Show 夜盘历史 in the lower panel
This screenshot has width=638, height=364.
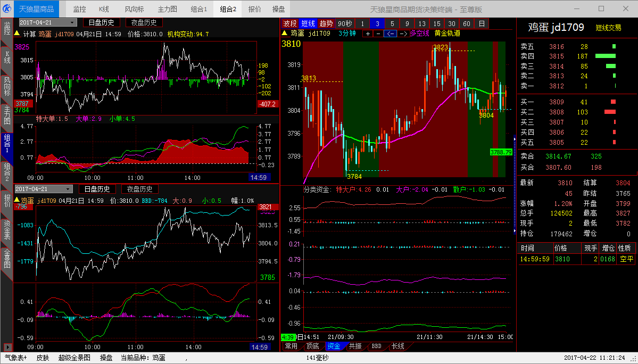coord(140,189)
